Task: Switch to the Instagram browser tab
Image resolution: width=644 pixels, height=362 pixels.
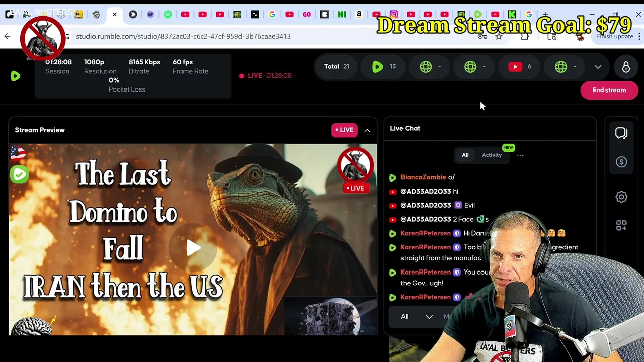Action: (x=394, y=14)
